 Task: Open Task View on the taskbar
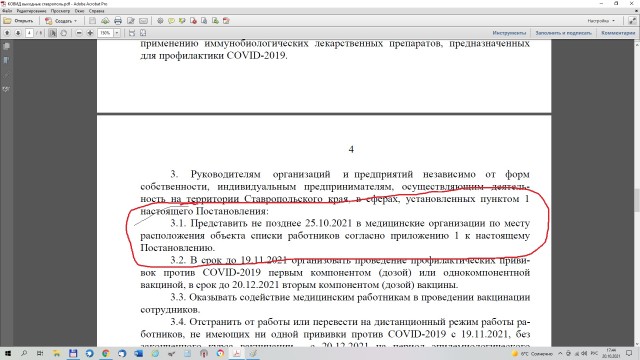click(x=40, y=353)
